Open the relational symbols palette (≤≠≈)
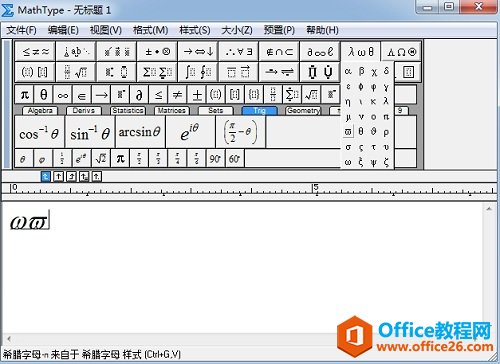 click(x=35, y=52)
